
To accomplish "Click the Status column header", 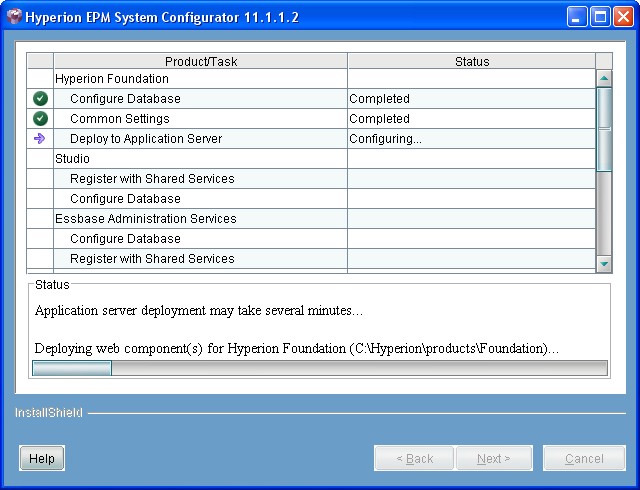I will (471, 61).
